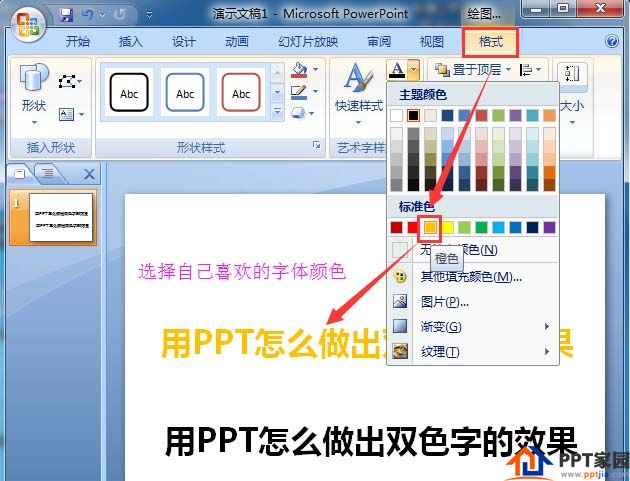Apply the red outline Abc style
The width and height of the screenshot is (630, 481).
click(x=241, y=92)
